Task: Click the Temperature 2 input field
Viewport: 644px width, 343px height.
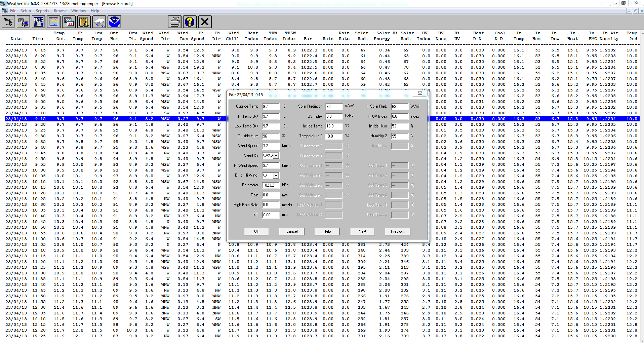Action: (x=334, y=136)
